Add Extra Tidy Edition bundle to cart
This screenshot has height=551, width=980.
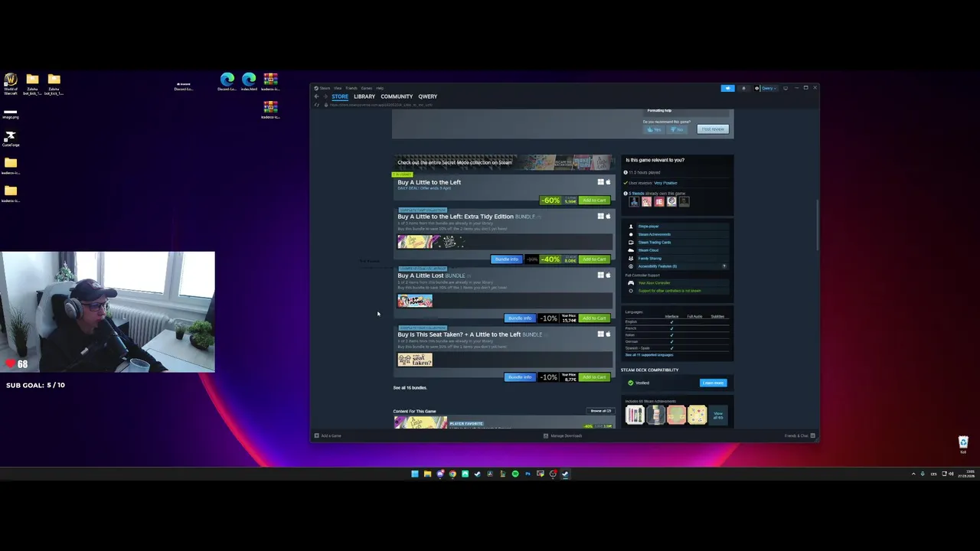click(594, 259)
